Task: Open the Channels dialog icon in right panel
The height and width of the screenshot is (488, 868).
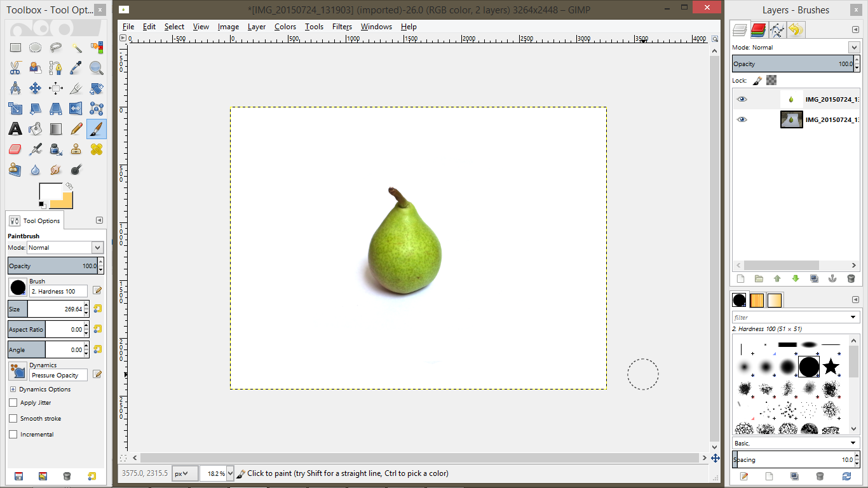Action: tap(759, 29)
